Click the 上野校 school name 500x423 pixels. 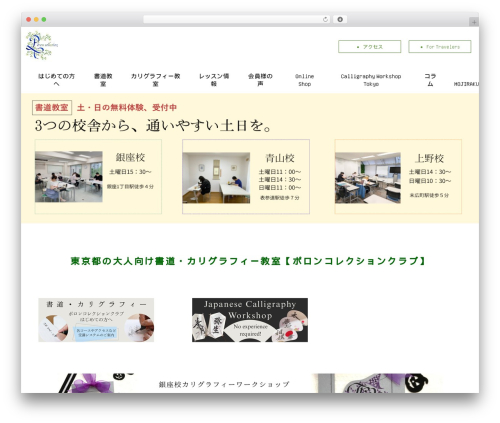click(429, 158)
